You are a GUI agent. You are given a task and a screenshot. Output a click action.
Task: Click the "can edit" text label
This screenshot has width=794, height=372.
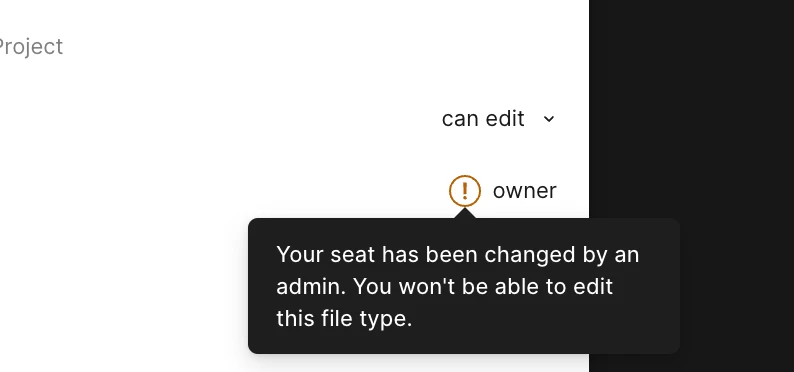(483, 119)
